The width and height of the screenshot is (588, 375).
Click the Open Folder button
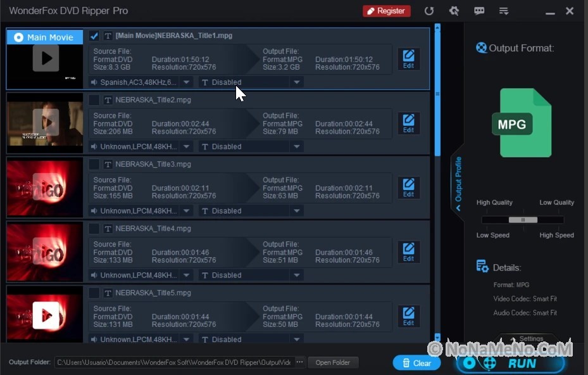[332, 362]
